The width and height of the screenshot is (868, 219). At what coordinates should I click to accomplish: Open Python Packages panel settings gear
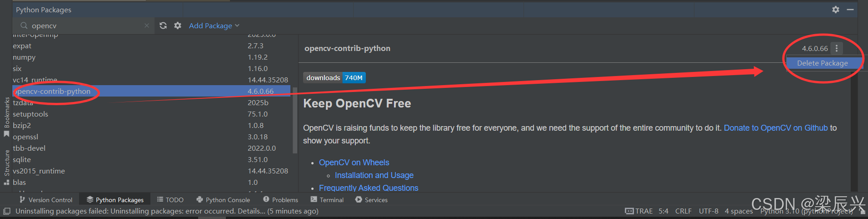(x=835, y=10)
